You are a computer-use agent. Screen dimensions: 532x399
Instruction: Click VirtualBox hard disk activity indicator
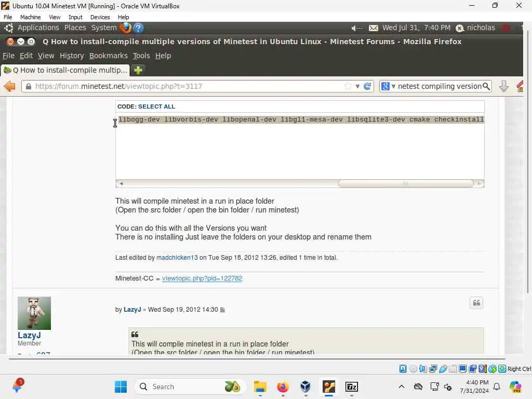[x=403, y=369]
